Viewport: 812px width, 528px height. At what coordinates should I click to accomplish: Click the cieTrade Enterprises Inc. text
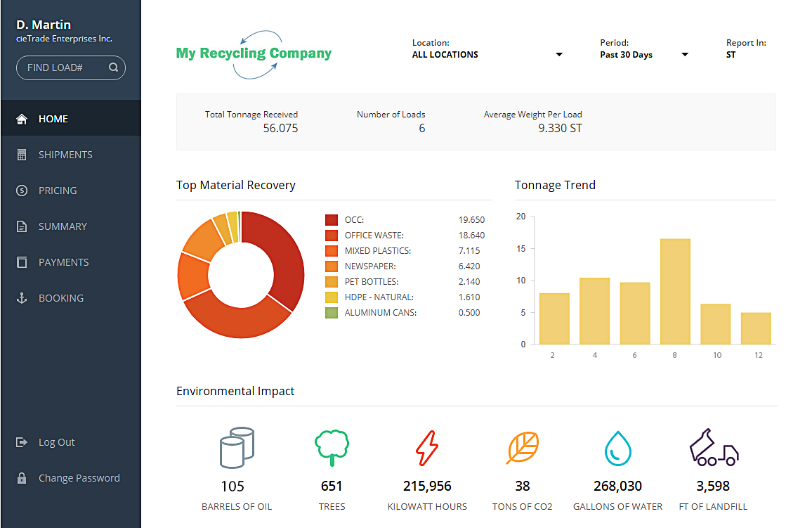(x=64, y=39)
